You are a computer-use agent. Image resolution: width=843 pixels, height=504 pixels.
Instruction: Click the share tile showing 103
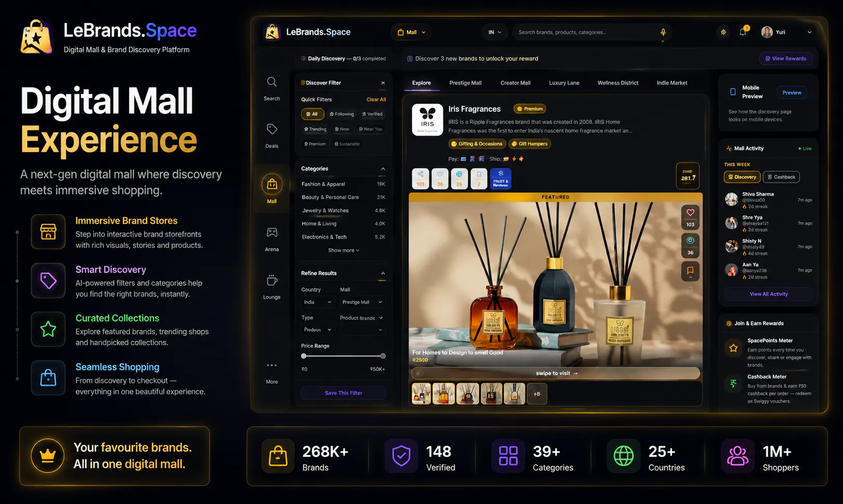tap(420, 178)
